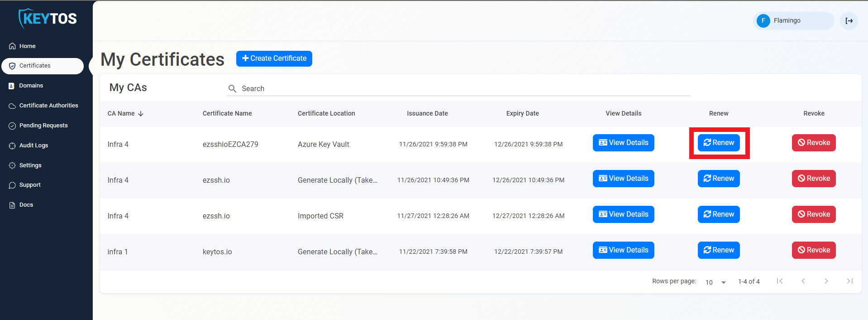Open the Domains sidebar item
868x320 pixels.
31,86
